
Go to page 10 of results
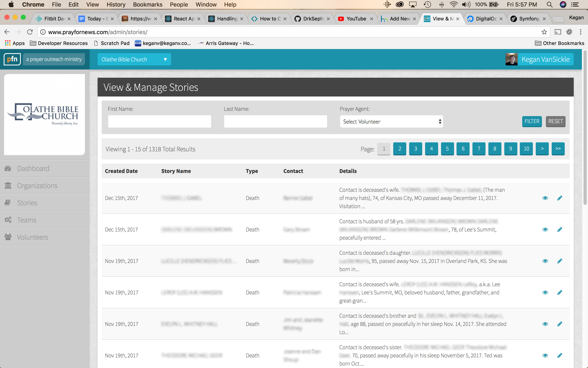pyautogui.click(x=526, y=149)
